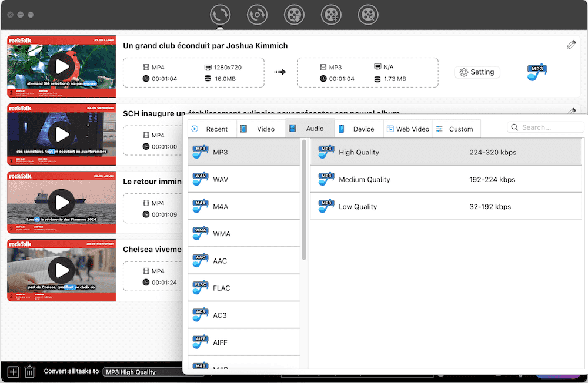Open the Custom format tab
Screen dimensions: 588x383
[x=456, y=129]
